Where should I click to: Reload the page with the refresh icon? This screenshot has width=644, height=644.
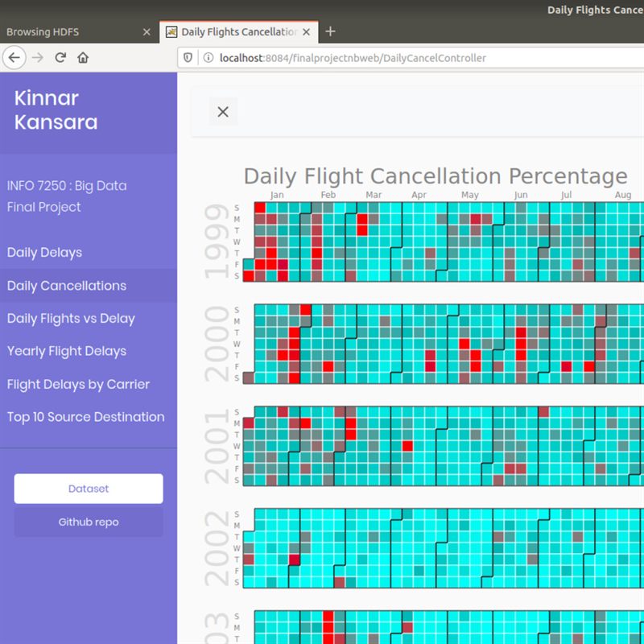point(60,57)
